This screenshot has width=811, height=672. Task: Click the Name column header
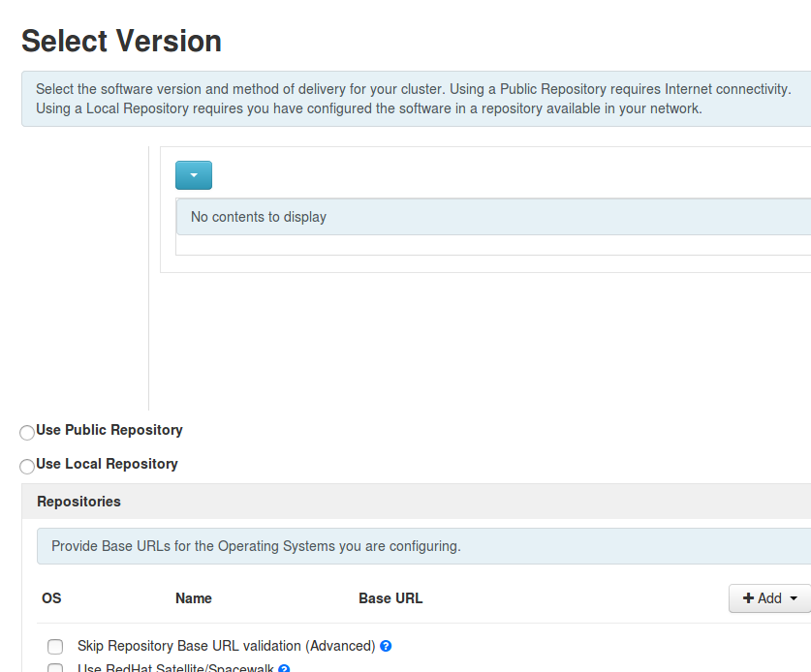[194, 598]
